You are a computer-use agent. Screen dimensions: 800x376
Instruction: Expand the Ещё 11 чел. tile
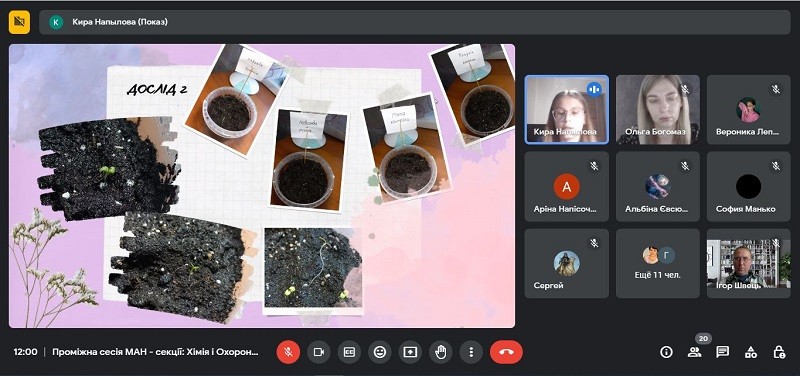coord(658,263)
